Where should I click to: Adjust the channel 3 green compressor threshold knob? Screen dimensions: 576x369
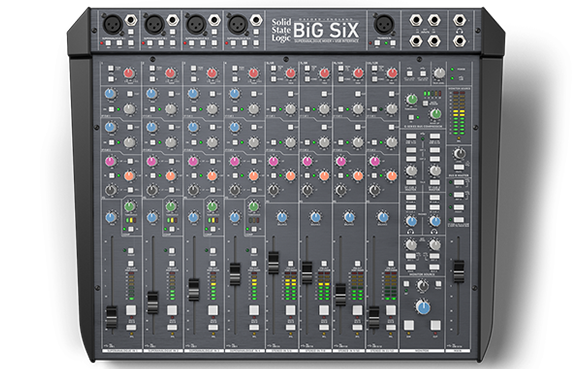(212, 207)
